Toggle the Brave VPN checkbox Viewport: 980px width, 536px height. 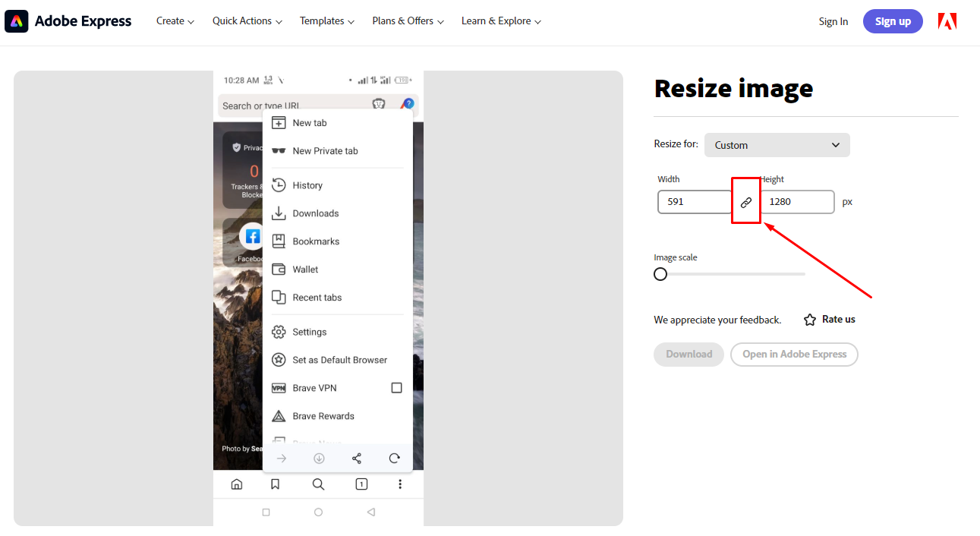[x=396, y=387]
